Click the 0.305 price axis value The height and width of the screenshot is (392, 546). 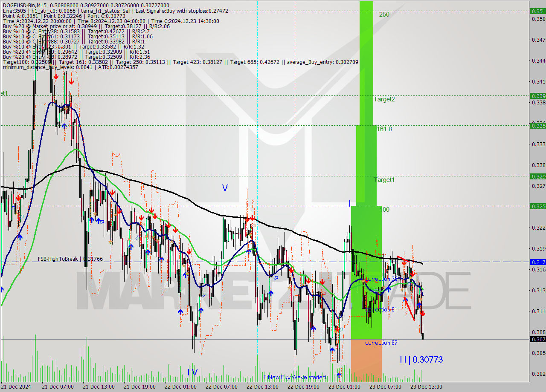(538, 353)
